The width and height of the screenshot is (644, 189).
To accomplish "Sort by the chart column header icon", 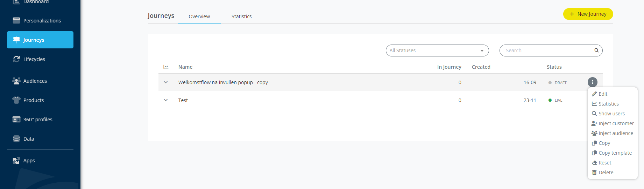I will point(166,67).
